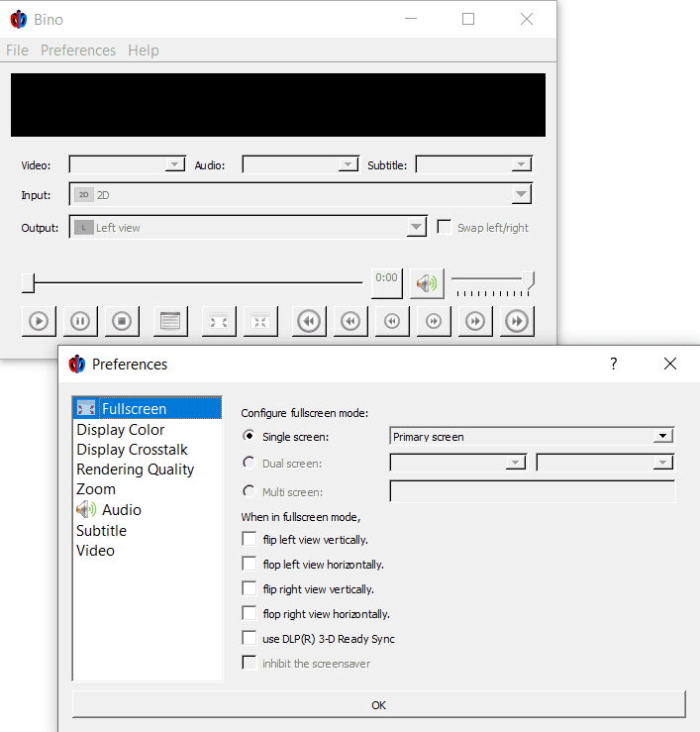
Task: Open the File menu
Action: click(x=17, y=50)
